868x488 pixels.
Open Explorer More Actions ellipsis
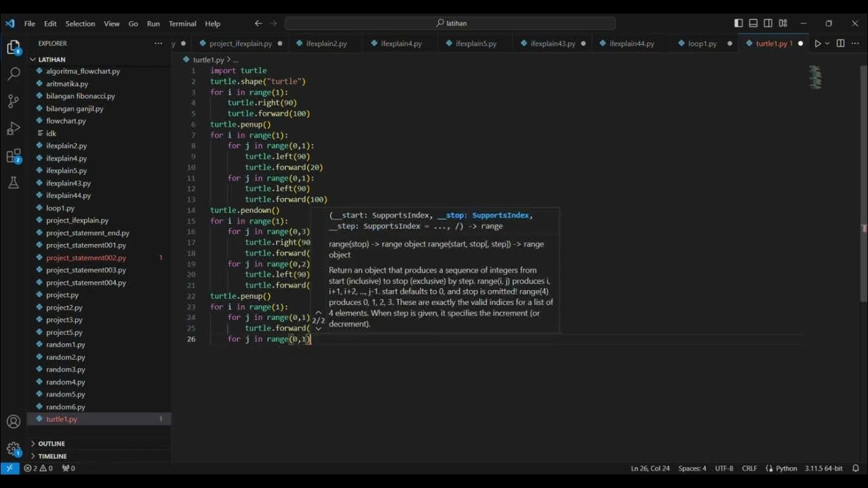(158, 43)
